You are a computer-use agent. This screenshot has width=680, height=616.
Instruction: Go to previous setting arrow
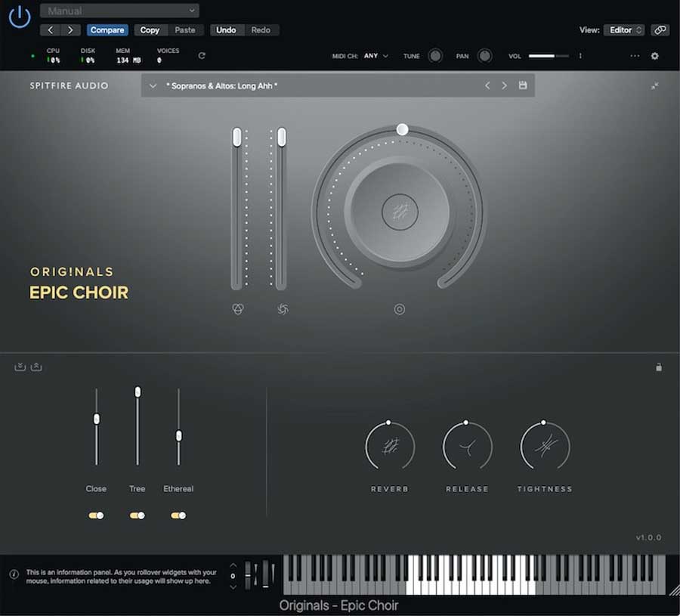click(51, 30)
